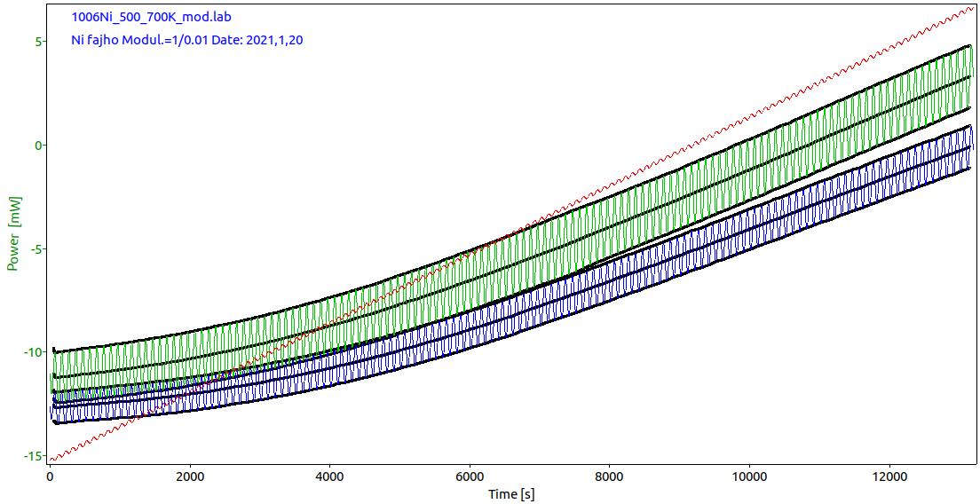Click the 6000 tick on time axis

tap(469, 476)
